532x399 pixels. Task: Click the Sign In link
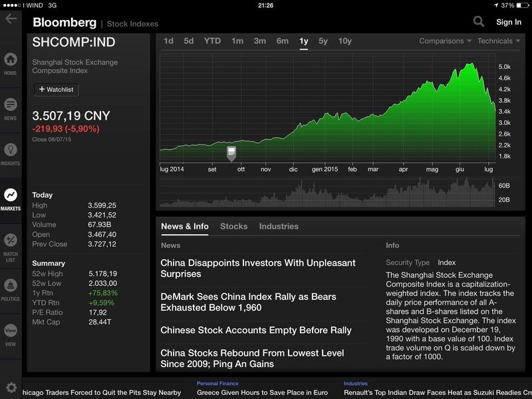point(509,22)
